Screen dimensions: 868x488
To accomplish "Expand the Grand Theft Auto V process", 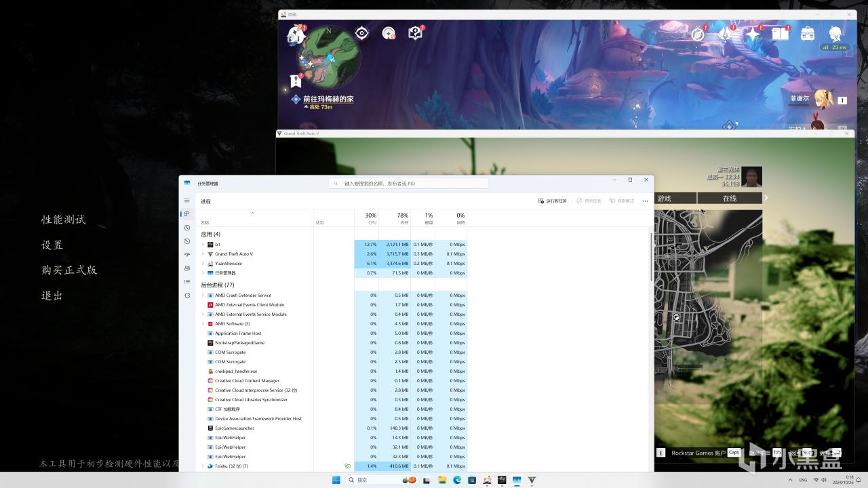I will [x=203, y=254].
